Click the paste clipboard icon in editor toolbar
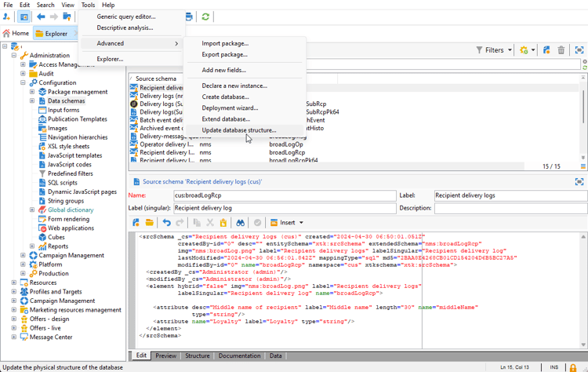The height and width of the screenshot is (372, 588). click(x=223, y=223)
